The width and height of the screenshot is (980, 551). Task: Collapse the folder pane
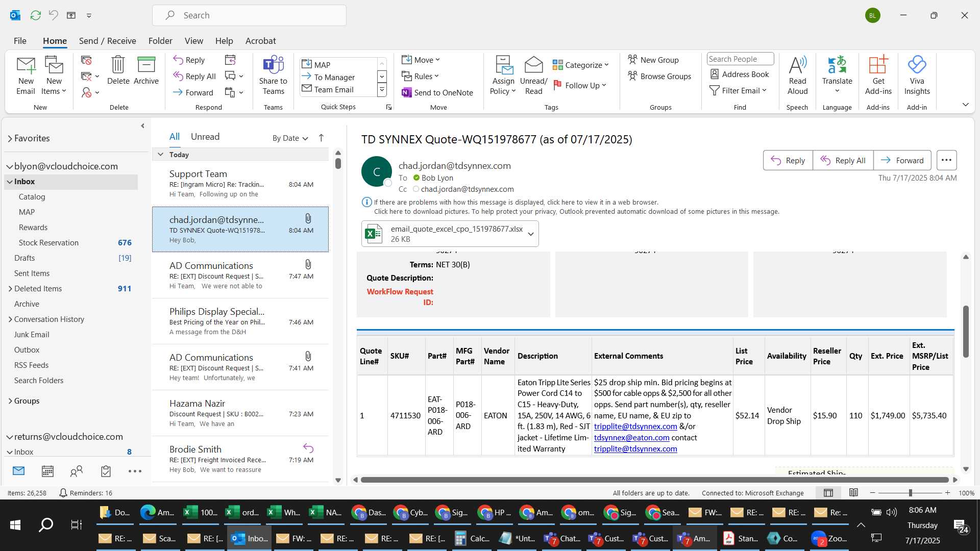pos(142,126)
